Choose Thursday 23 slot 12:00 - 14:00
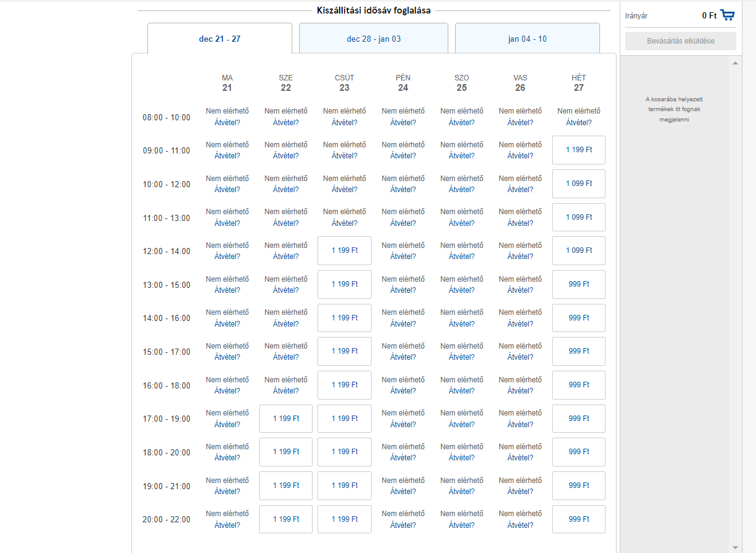 pos(345,250)
